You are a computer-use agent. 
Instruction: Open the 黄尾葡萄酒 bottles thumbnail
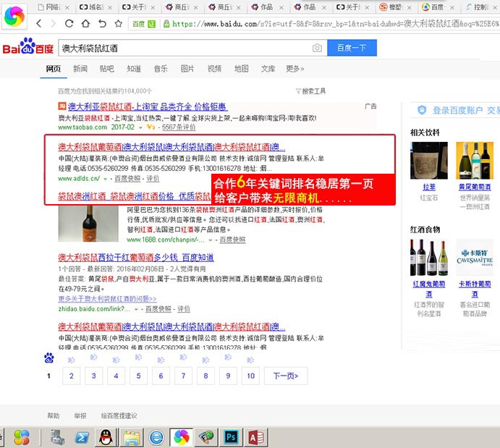click(x=475, y=161)
